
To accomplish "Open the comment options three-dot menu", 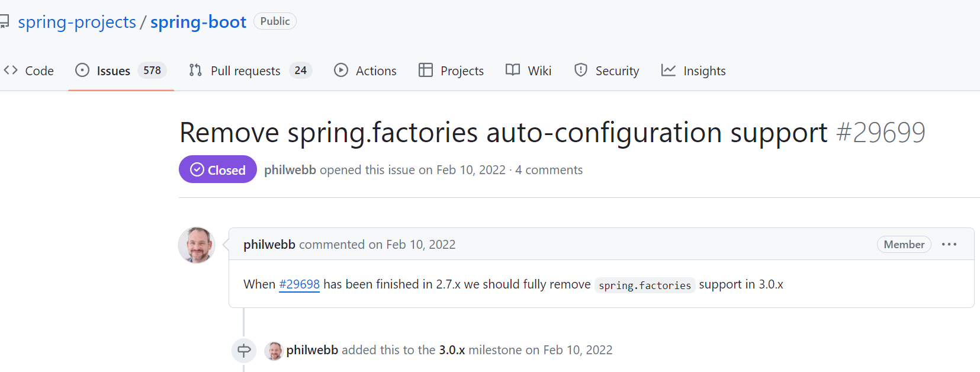I will tap(949, 245).
